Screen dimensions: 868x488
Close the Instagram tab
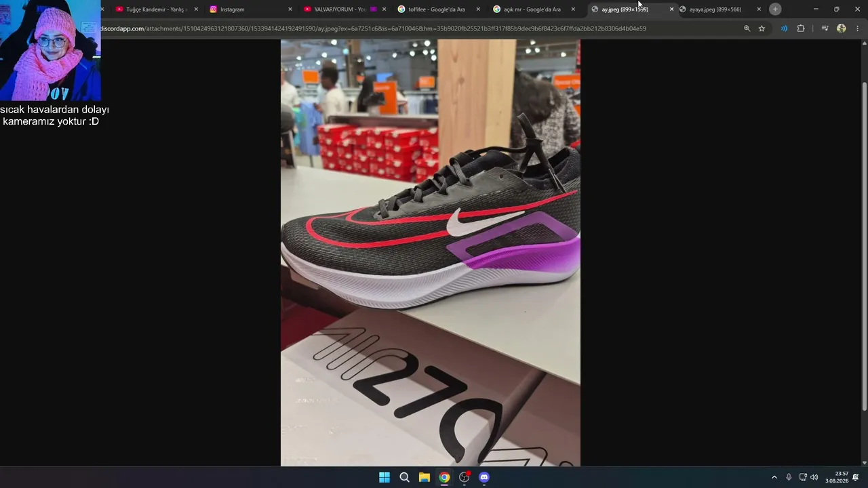point(290,9)
